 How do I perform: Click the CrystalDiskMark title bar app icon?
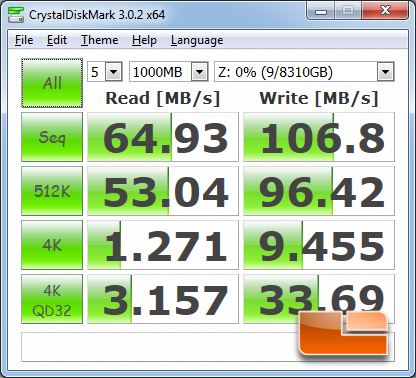pyautogui.click(x=16, y=14)
